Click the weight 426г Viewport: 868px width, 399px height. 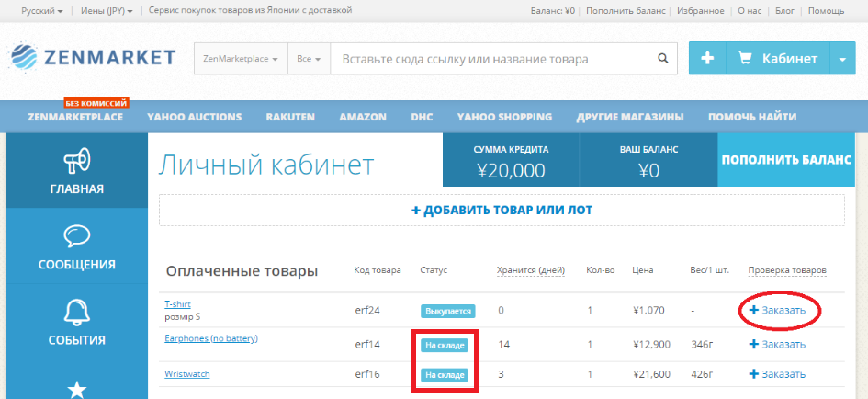[703, 374]
